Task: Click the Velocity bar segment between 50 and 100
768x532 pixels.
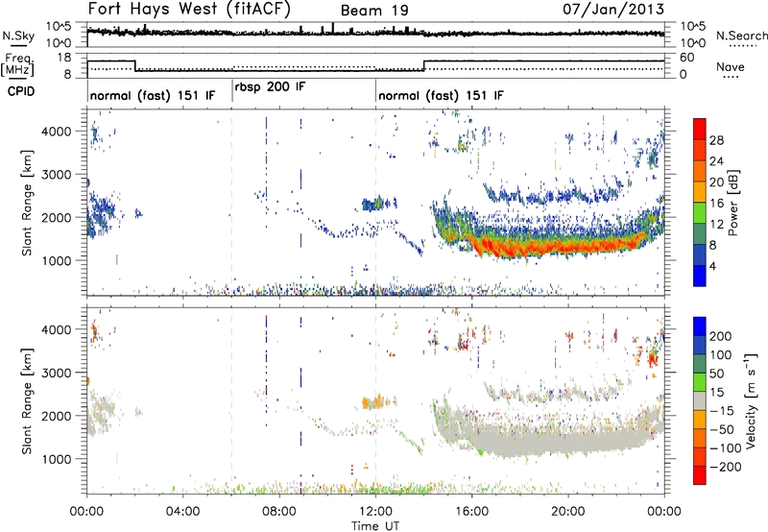Action: coord(700,364)
